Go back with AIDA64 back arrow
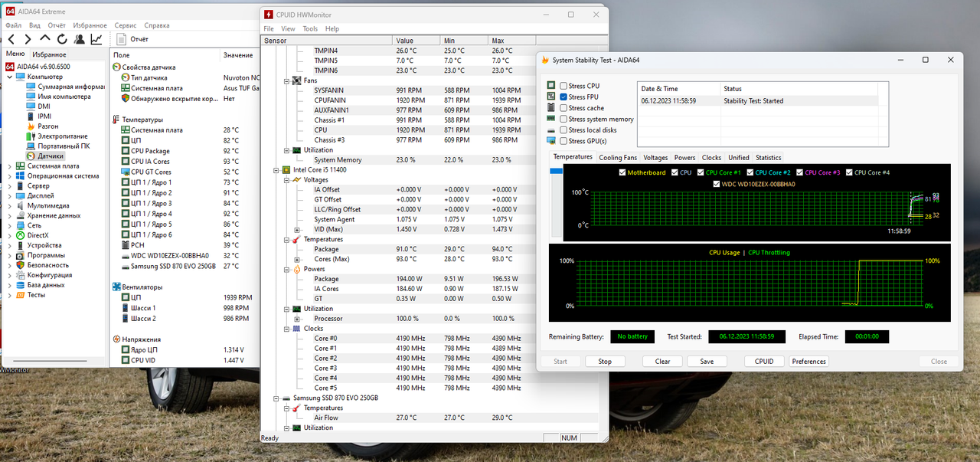This screenshot has height=462, width=980. tap(11, 39)
